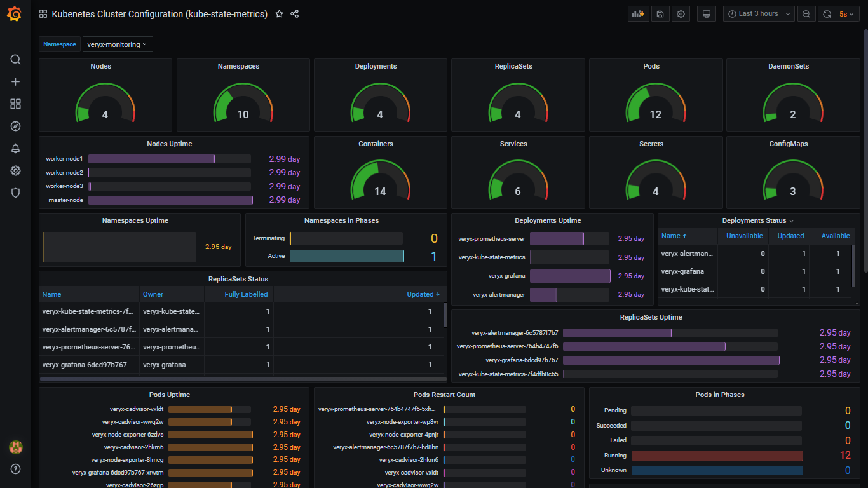Enable TV kiosk display mode
The height and width of the screenshot is (488, 868).
coord(706,13)
